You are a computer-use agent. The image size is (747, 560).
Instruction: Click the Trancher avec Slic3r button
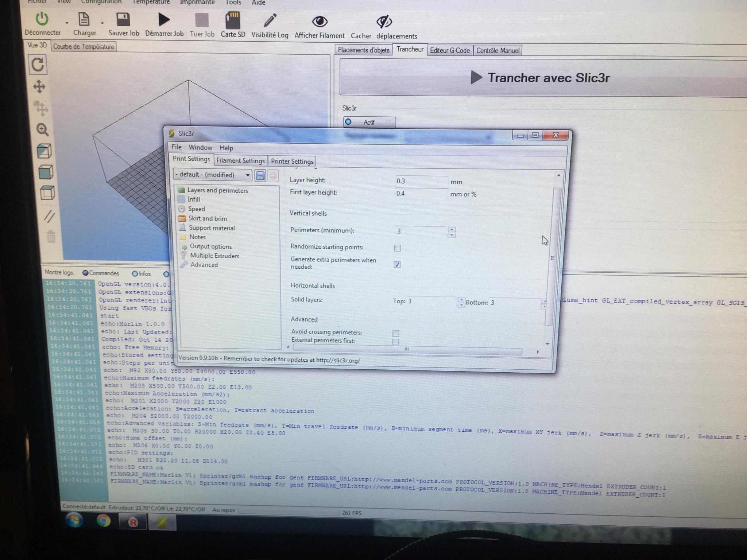[540, 78]
